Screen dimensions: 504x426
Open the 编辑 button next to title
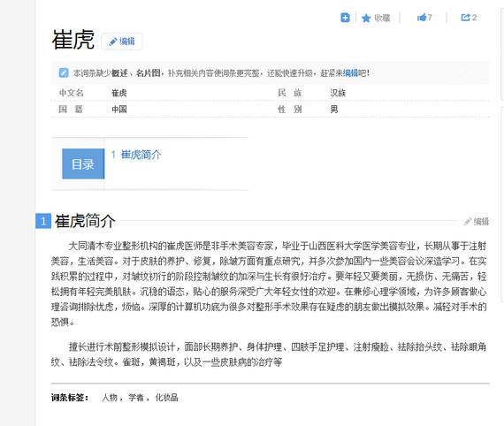click(122, 42)
